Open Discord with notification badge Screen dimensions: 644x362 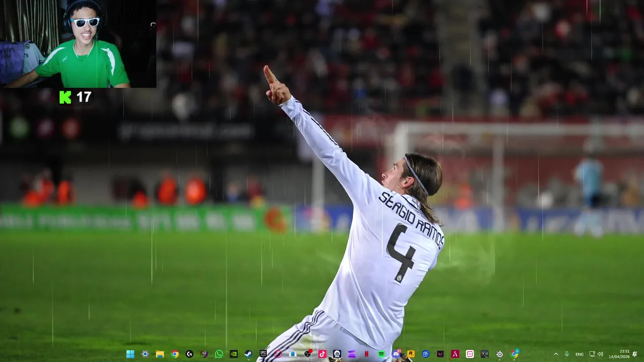pyautogui.click(x=396, y=354)
